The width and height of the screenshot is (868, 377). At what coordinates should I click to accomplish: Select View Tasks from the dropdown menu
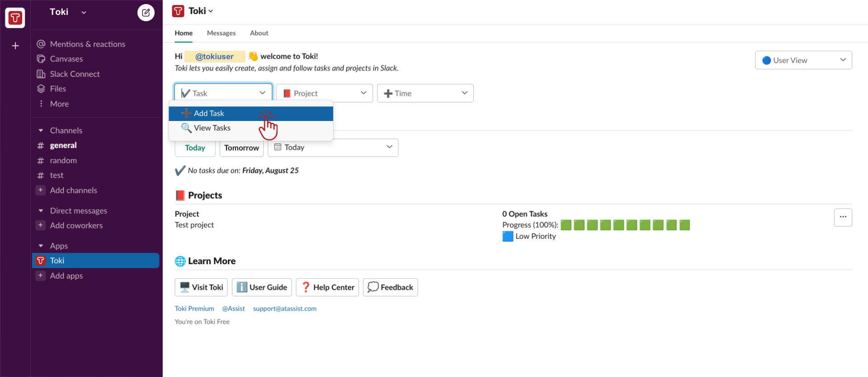[251, 128]
